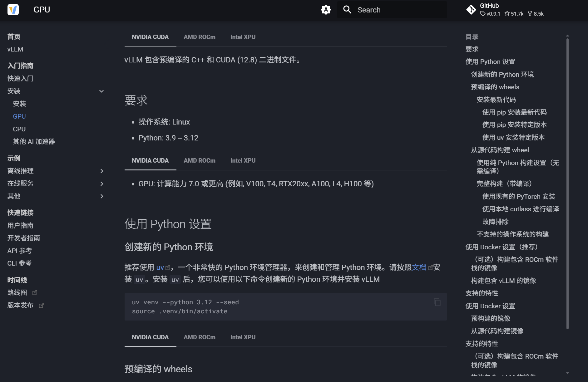Open the GitHub repository icon
588x382 pixels.
coord(471,10)
